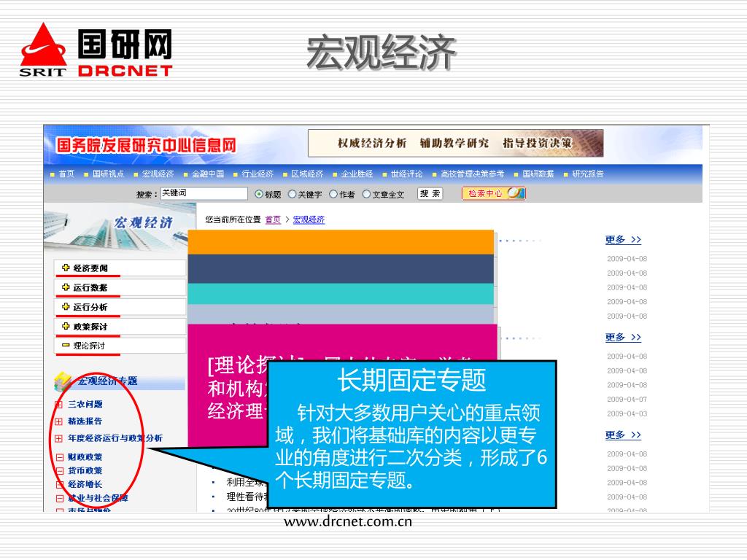Click the plus icon beside 政策探讨
Screen dimensions: 747x560
66,326
